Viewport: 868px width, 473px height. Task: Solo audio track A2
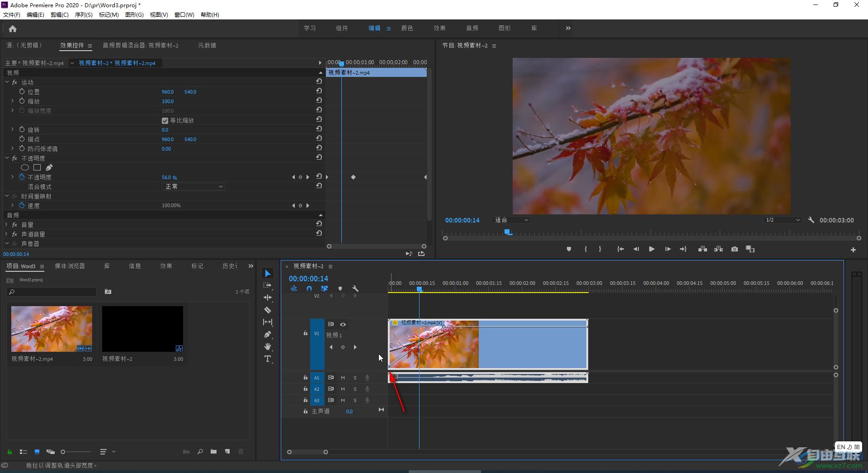coord(355,389)
